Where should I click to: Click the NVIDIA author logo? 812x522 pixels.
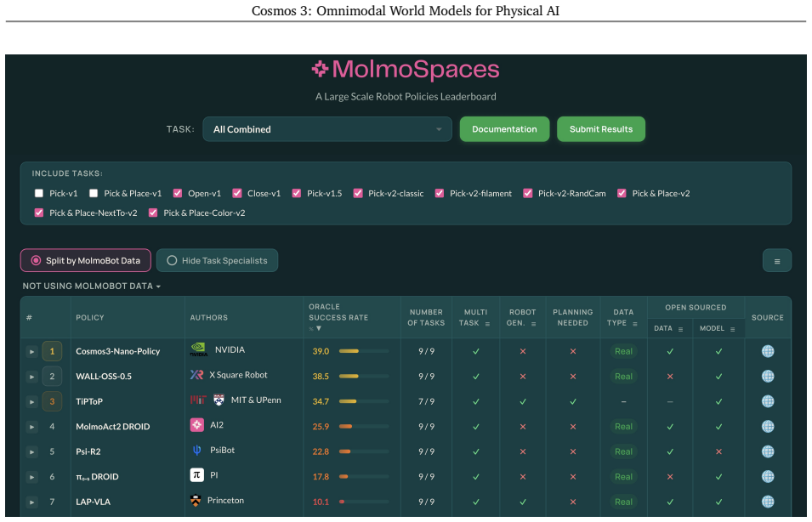[x=198, y=349]
